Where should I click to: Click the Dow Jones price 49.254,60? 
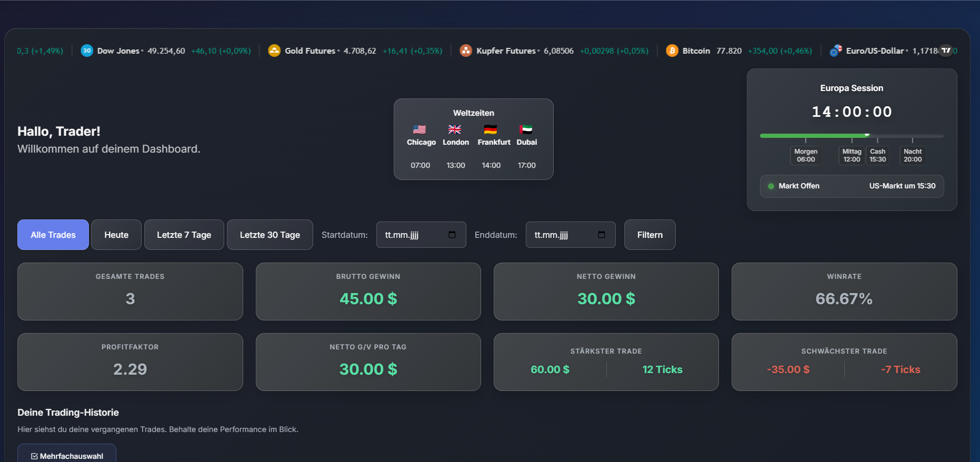click(x=166, y=51)
